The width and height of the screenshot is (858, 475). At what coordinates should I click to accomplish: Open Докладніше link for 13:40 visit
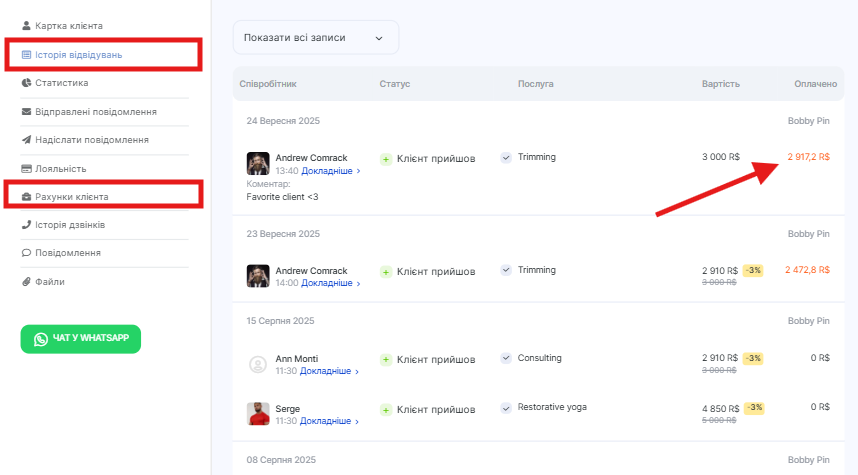coord(317,171)
